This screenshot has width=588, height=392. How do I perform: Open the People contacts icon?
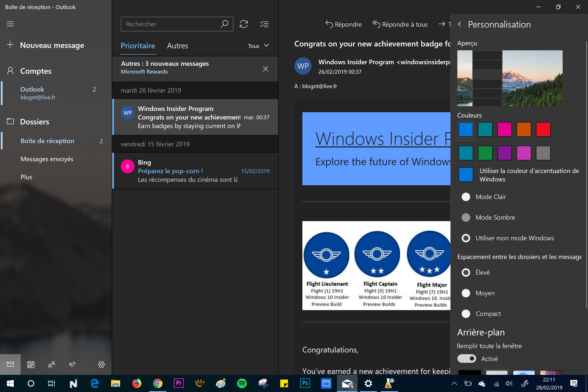point(51,364)
